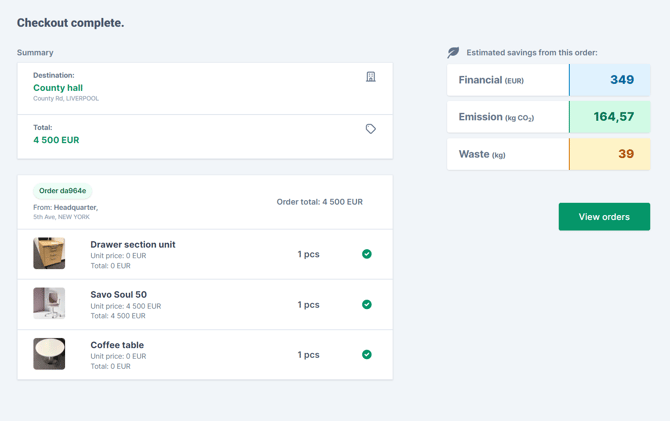Click the Order total 4 500 EUR text
Screen dimensions: 670x421
pos(319,202)
